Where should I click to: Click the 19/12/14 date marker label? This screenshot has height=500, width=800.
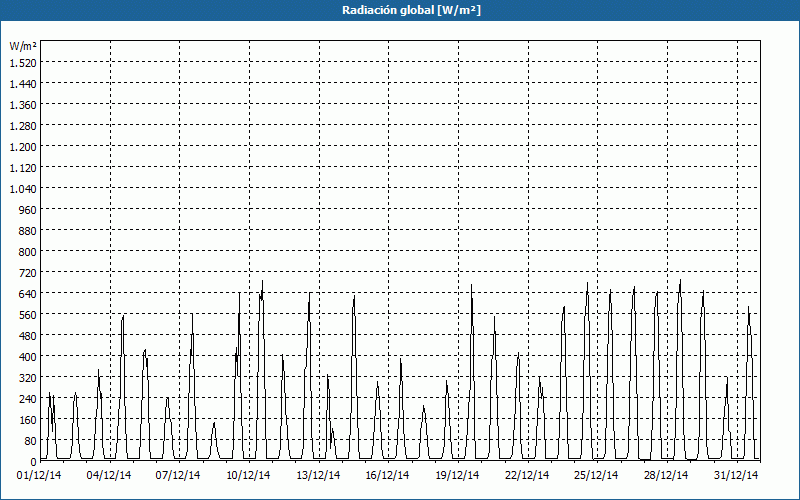(457, 475)
